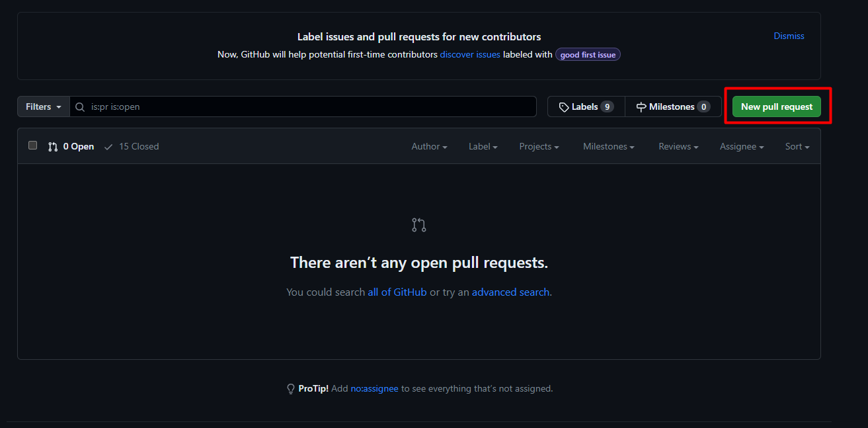Open the Filters dropdown

pos(44,107)
